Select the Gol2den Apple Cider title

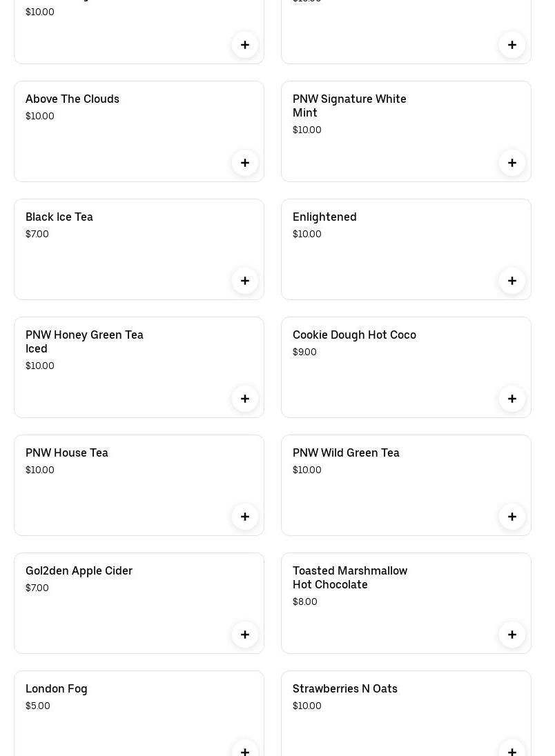79,571
